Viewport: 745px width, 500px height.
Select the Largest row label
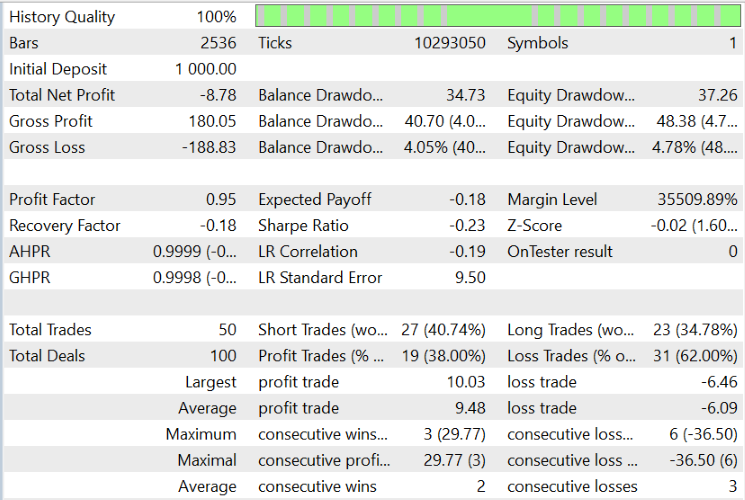pos(210,382)
